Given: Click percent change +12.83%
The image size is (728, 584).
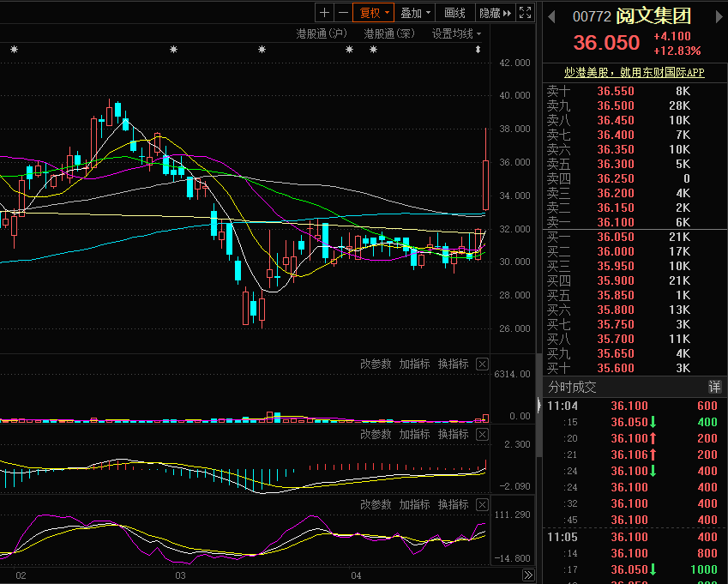Looking at the screenshot, I should [x=677, y=51].
